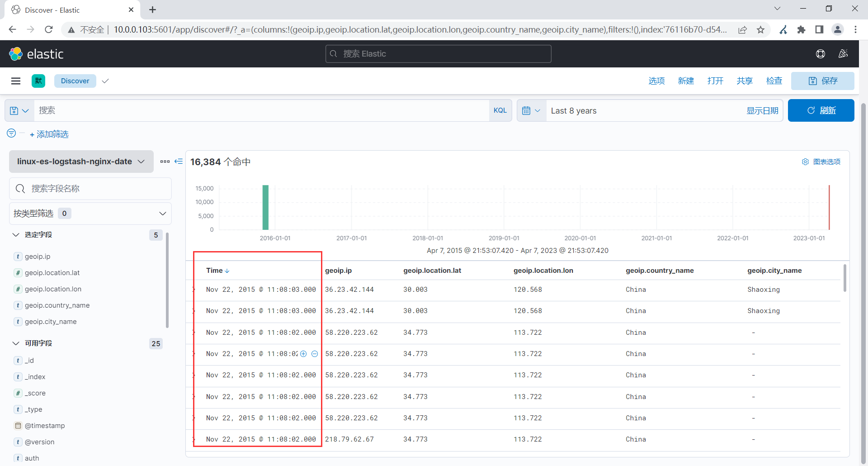Filter for value plus icon in row
Image resolution: width=868 pixels, height=466 pixels.
[x=303, y=354]
